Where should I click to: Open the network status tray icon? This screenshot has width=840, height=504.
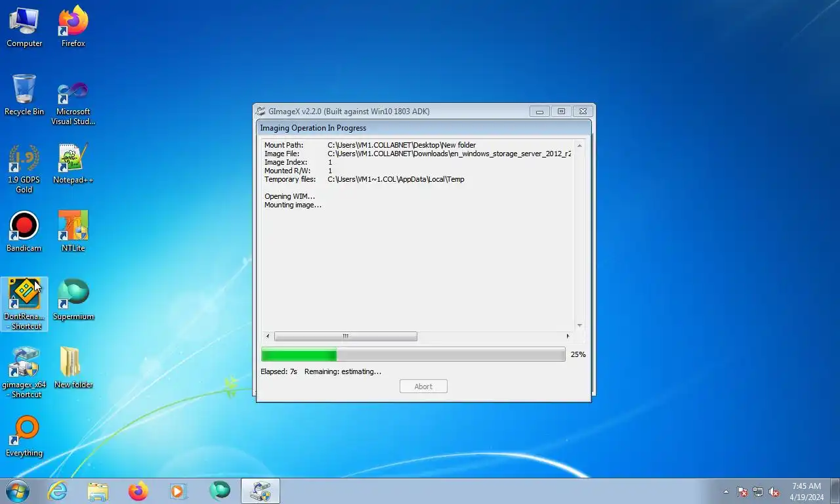pyautogui.click(x=758, y=492)
